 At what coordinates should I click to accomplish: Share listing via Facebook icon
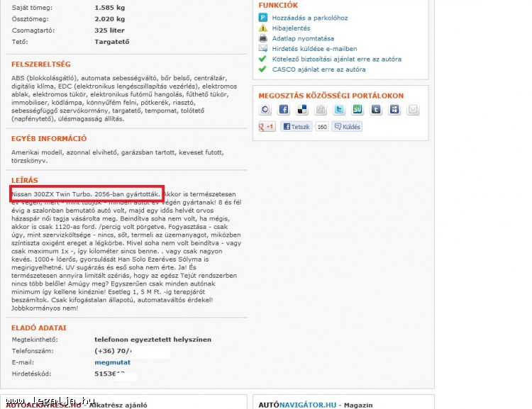[284, 109]
